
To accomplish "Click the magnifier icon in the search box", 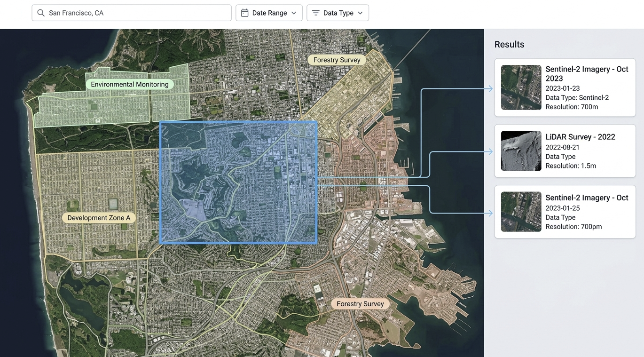I will pos(41,13).
